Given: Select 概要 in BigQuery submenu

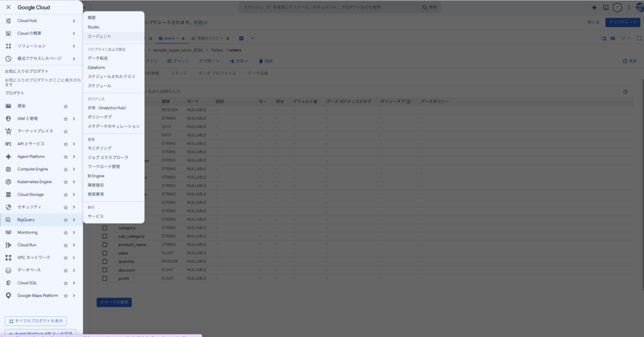Looking at the screenshot, I should [92, 18].
